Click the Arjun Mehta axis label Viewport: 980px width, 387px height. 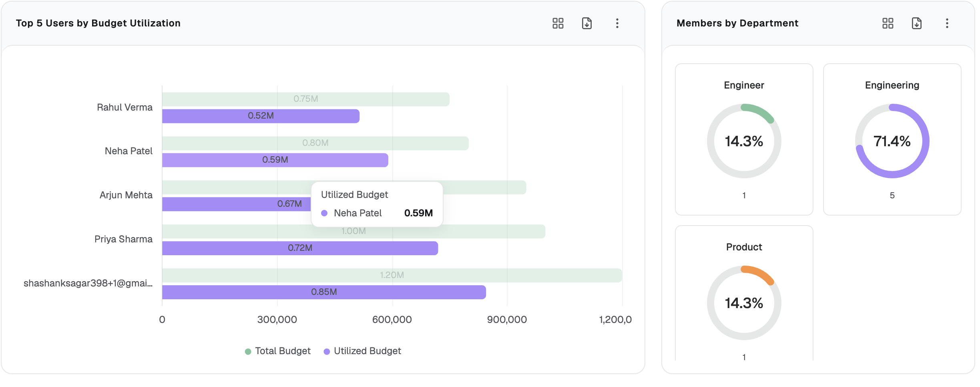coord(126,195)
